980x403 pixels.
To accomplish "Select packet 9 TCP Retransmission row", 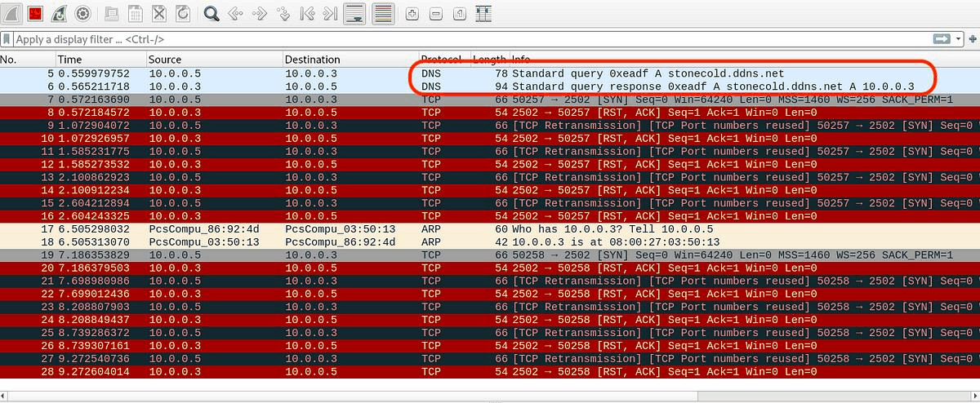I will click(490, 126).
